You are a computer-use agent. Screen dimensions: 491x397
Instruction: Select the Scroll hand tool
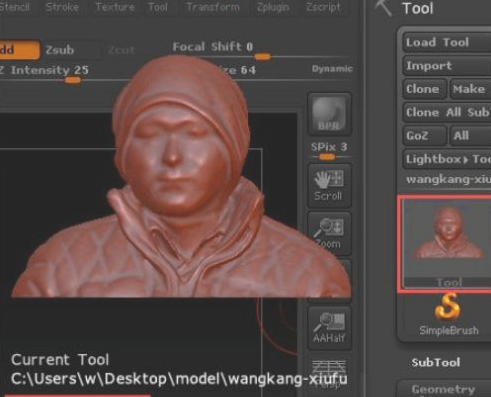(x=329, y=185)
